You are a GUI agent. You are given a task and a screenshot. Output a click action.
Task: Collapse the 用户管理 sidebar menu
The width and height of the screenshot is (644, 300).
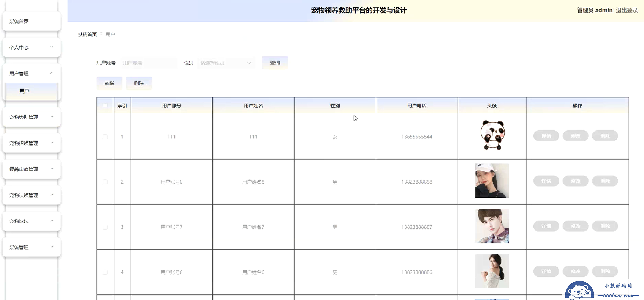pos(32,73)
